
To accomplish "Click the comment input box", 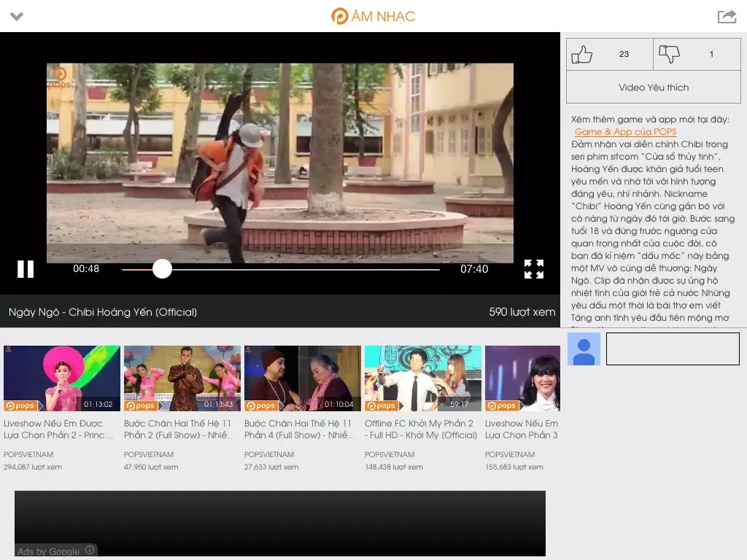I will [x=672, y=349].
